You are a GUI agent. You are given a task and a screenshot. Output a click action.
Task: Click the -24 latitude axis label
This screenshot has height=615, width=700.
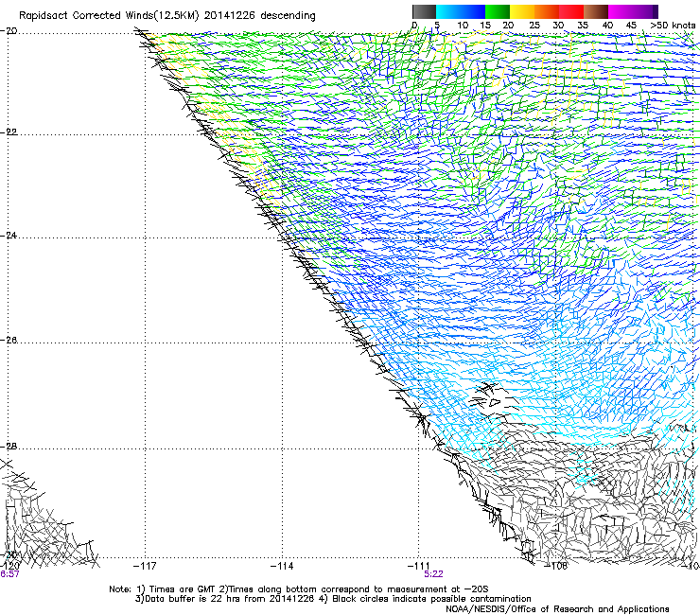point(9,235)
